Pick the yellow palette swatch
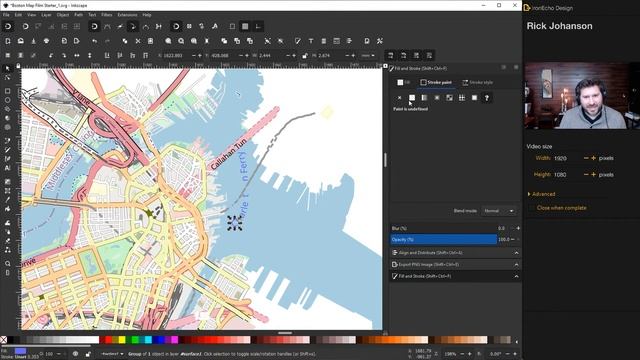 point(122,340)
